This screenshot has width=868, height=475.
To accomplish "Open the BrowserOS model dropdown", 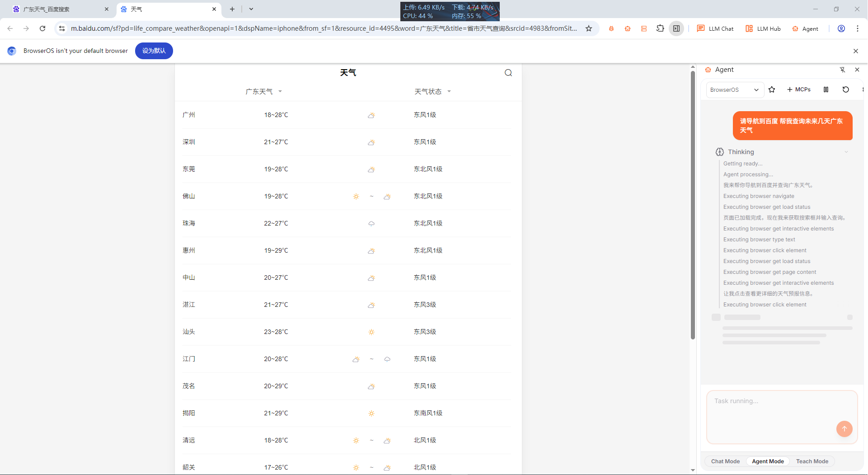I will click(734, 89).
